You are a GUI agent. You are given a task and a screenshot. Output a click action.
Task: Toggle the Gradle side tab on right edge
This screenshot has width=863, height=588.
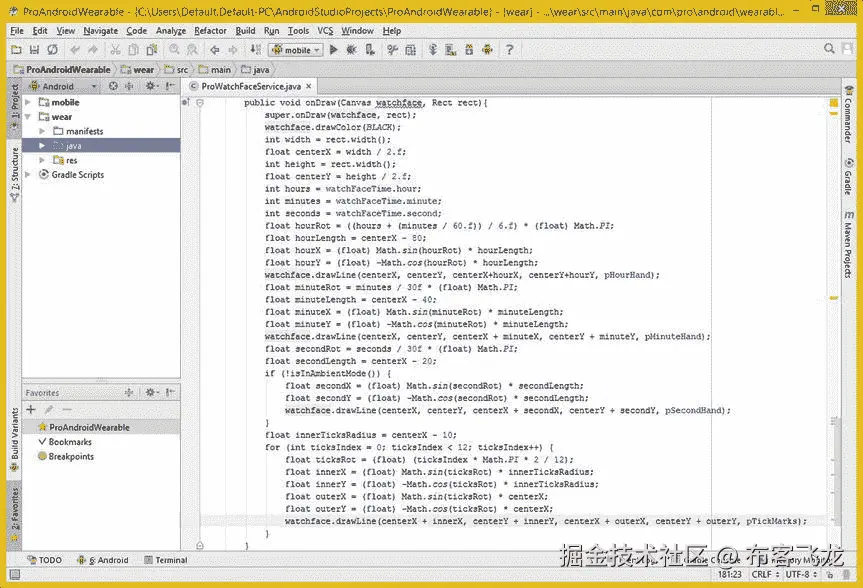(848, 177)
